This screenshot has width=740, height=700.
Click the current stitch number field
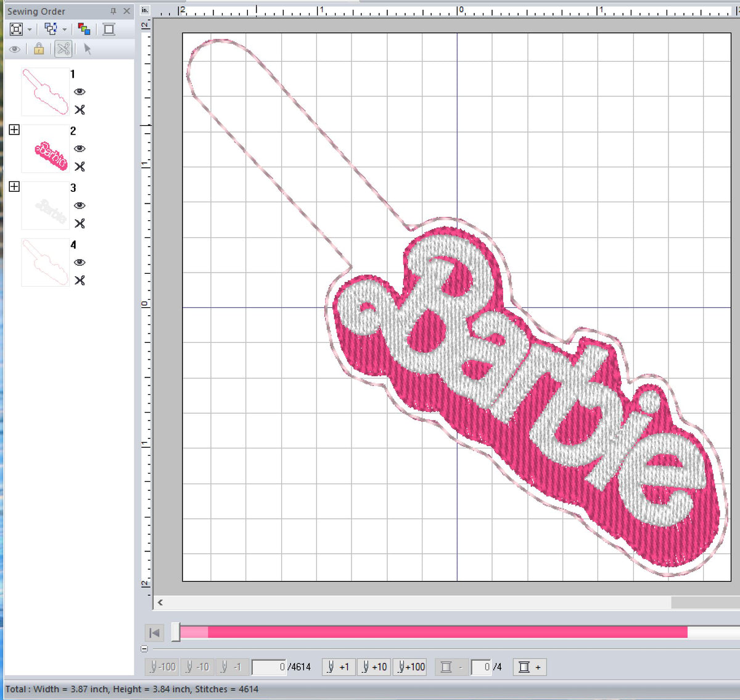tap(269, 667)
